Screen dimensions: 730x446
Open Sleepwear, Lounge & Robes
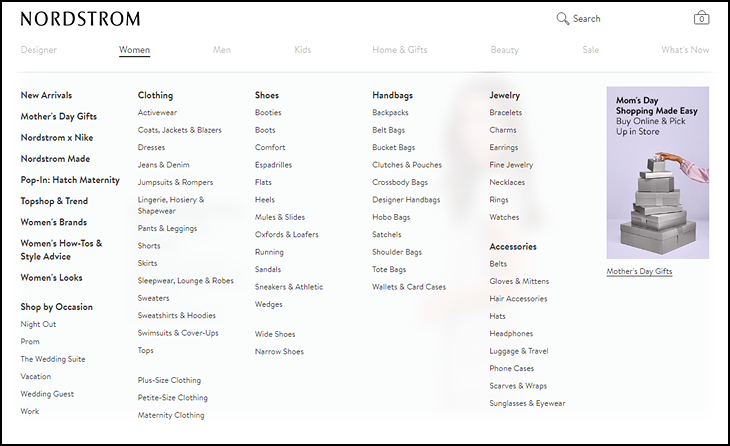(185, 281)
